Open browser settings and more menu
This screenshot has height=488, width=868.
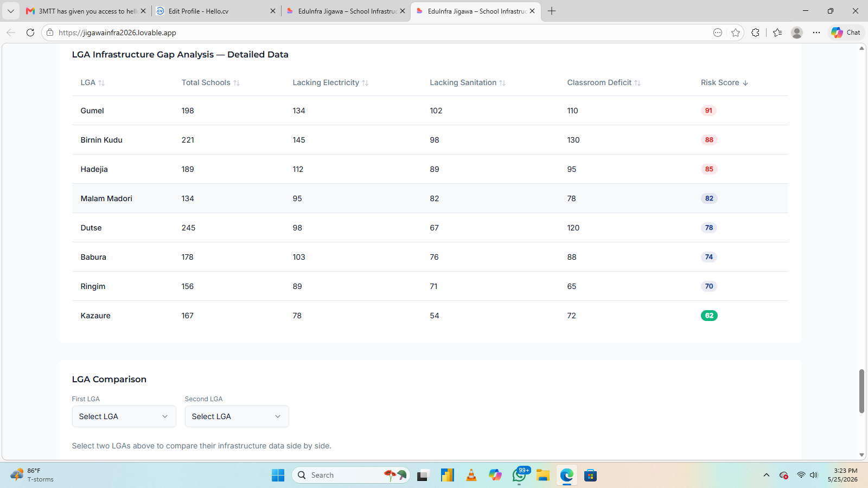click(816, 33)
